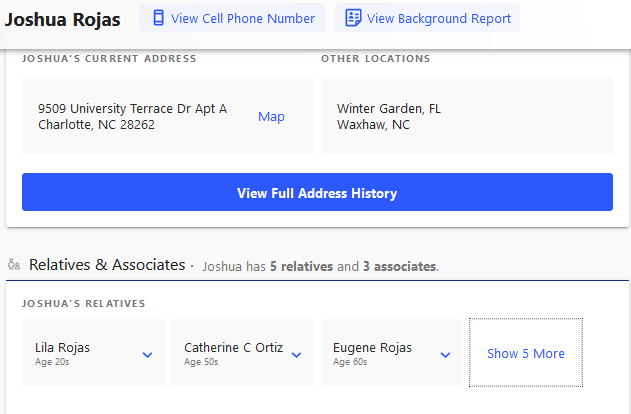Image resolution: width=631 pixels, height=414 pixels.
Task: Click the background report document icon
Action: coord(353,18)
